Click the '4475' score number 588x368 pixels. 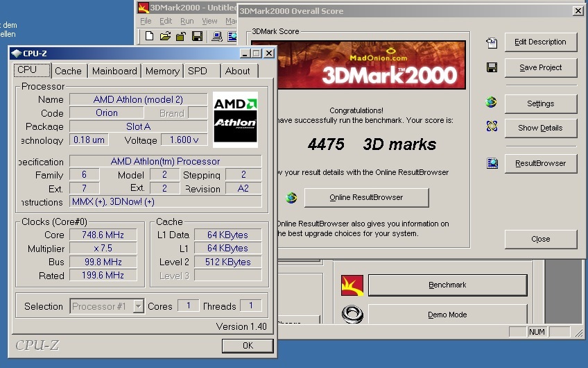(x=326, y=144)
